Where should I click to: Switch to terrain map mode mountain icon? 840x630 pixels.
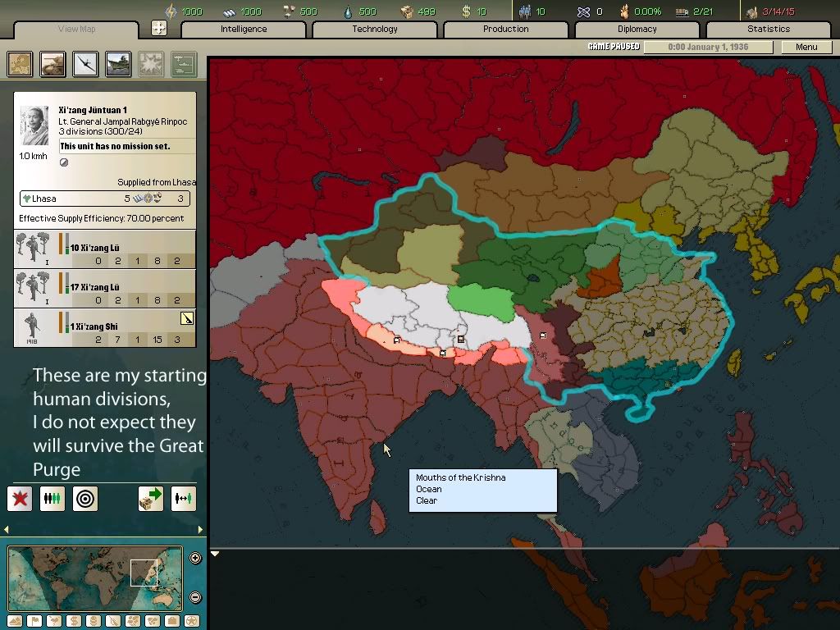[x=15, y=621]
